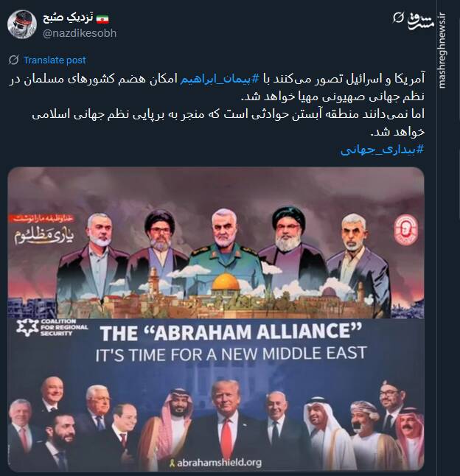The height and width of the screenshot is (476, 460).
Task: Click the Coalition for Regional Security star logo
Action: click(x=27, y=327)
